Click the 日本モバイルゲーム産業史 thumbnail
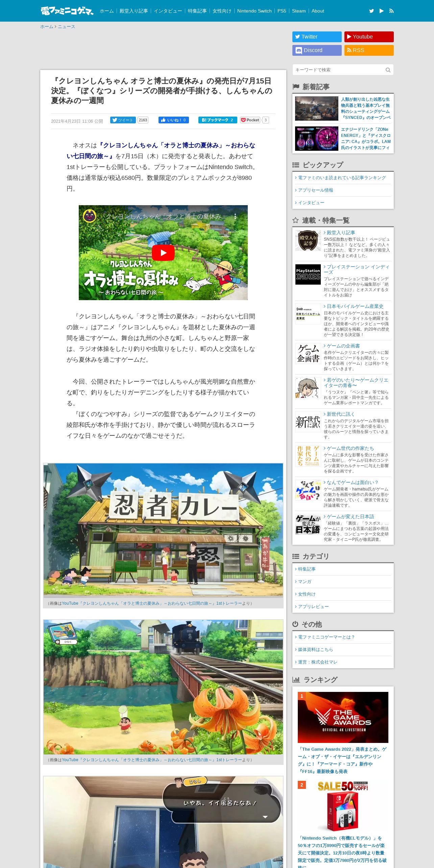 308,314
